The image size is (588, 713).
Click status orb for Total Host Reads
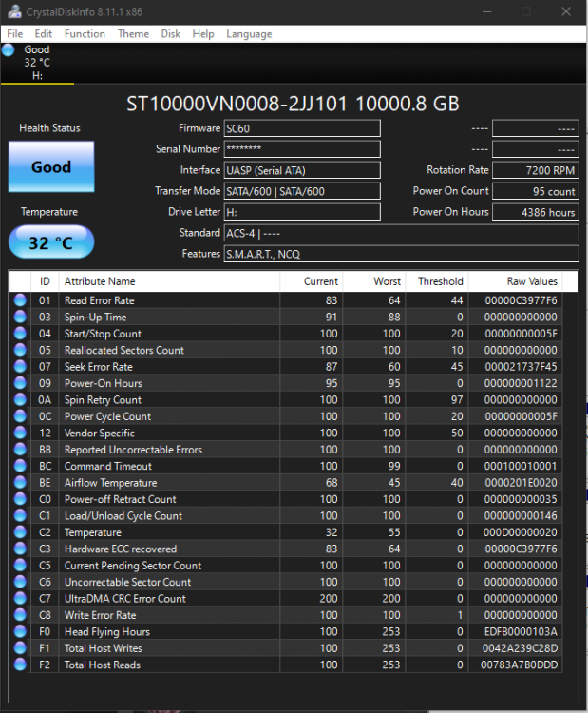(x=20, y=665)
